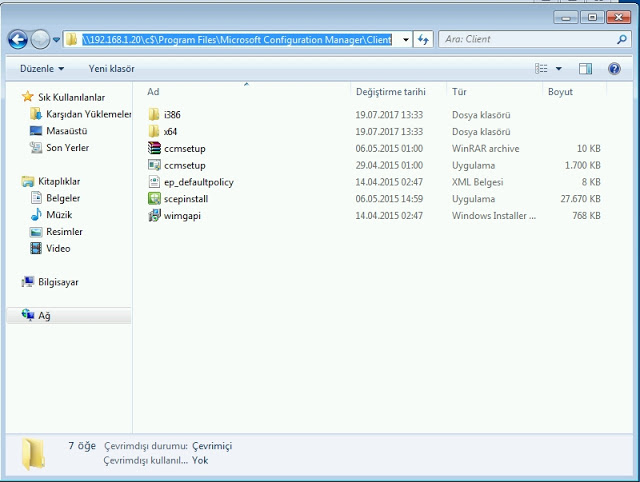Select the ccmsetup WinRAR archive icon
This screenshot has width=640, height=482.
click(154, 148)
